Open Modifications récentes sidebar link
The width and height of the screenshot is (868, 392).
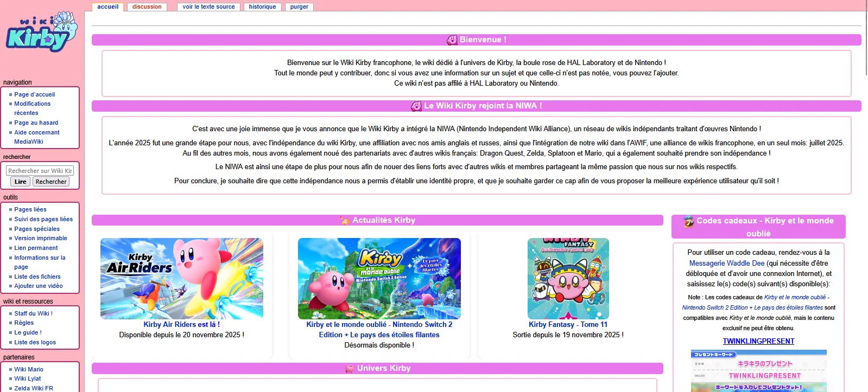pyautogui.click(x=33, y=108)
